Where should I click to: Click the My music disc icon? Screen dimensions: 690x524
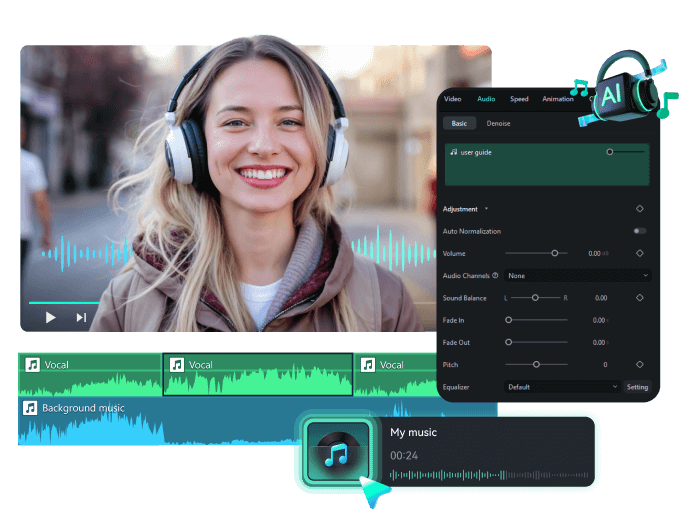click(338, 453)
